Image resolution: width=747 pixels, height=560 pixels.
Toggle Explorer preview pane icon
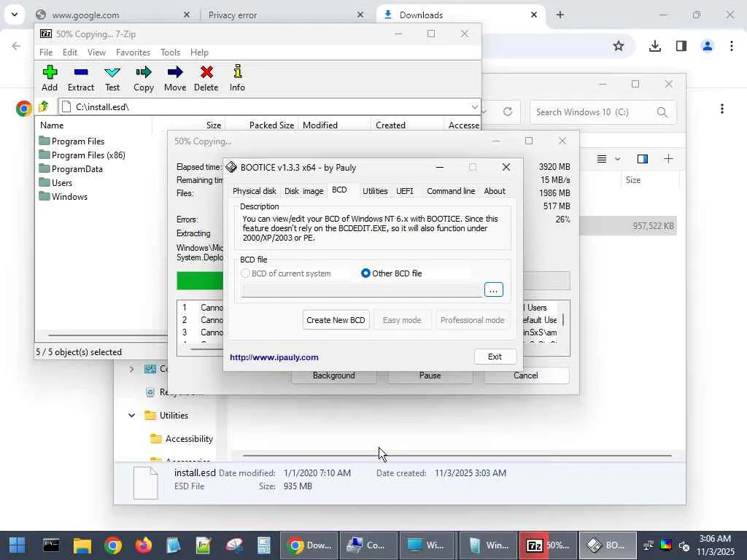click(x=642, y=158)
